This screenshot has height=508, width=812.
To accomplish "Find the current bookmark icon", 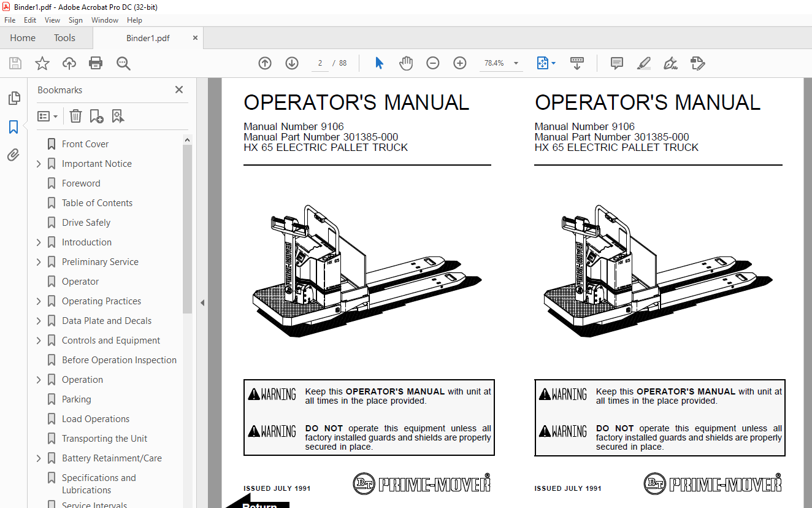I will tap(118, 116).
